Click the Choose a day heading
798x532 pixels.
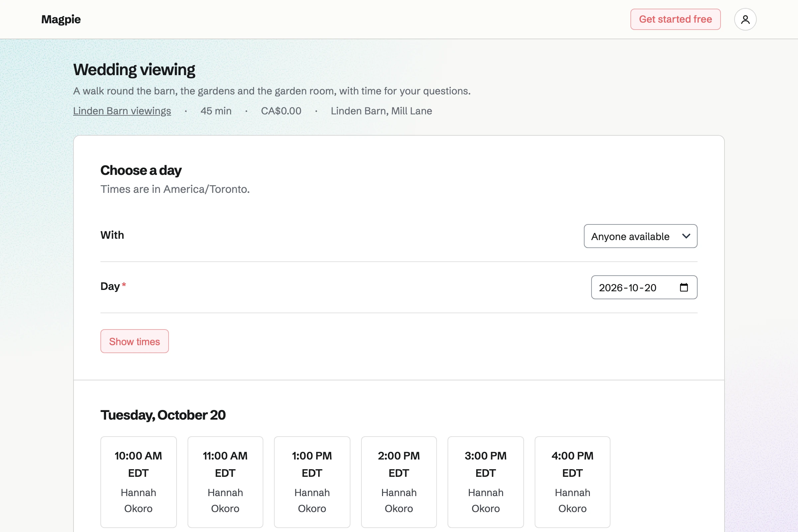coord(141,170)
